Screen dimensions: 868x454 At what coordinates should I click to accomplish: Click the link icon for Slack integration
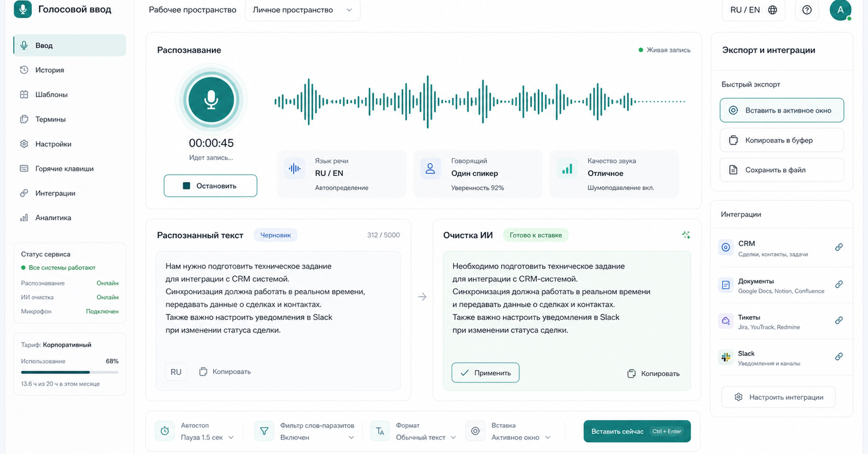838,357
